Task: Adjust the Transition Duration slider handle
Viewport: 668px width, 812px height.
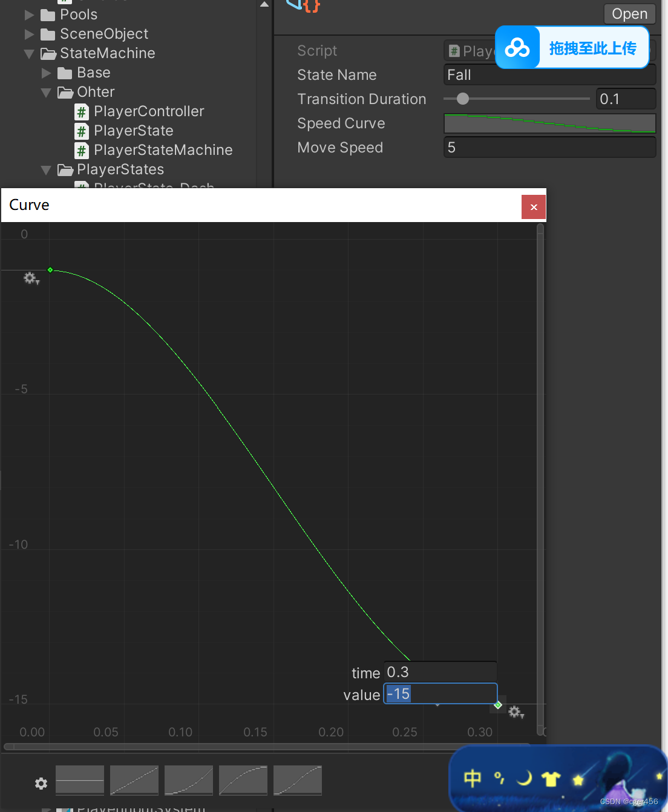Action: coord(463,98)
